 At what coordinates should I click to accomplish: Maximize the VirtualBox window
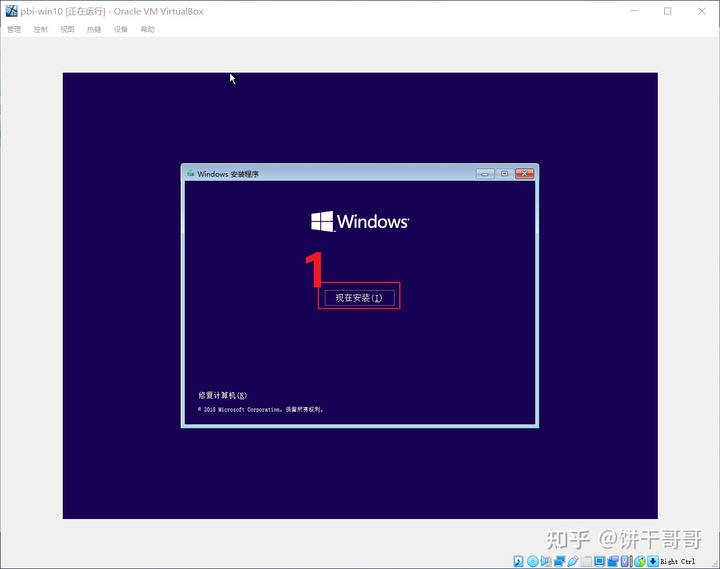click(x=668, y=11)
